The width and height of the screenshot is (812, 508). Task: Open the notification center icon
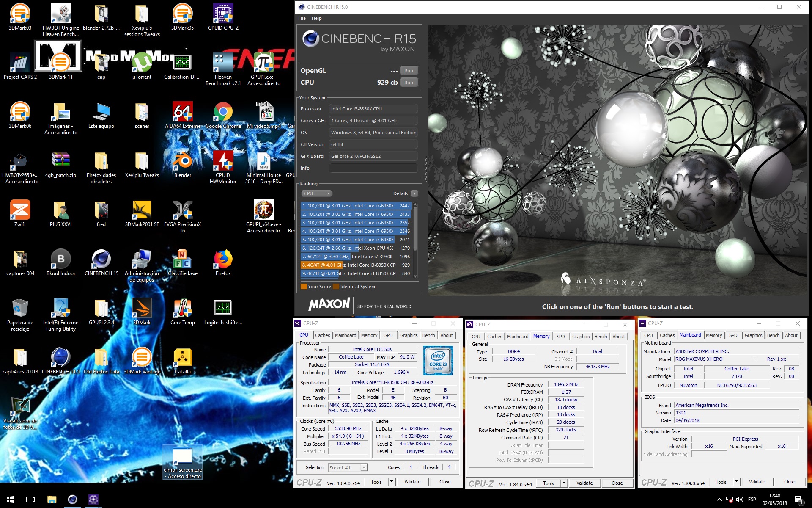click(799, 500)
